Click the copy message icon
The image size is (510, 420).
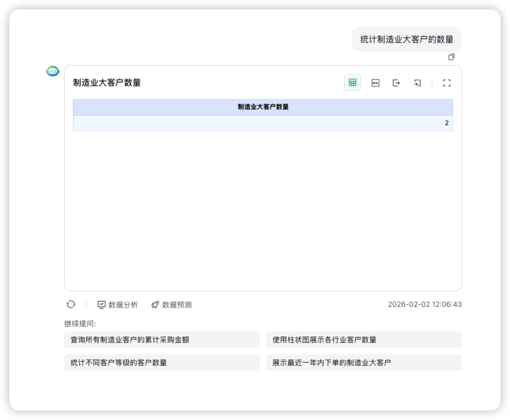451,56
